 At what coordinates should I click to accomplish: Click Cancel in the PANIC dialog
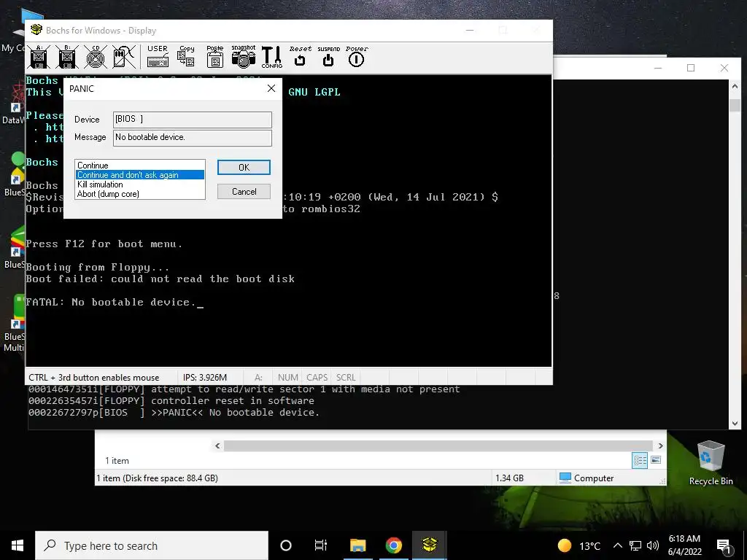click(x=244, y=192)
